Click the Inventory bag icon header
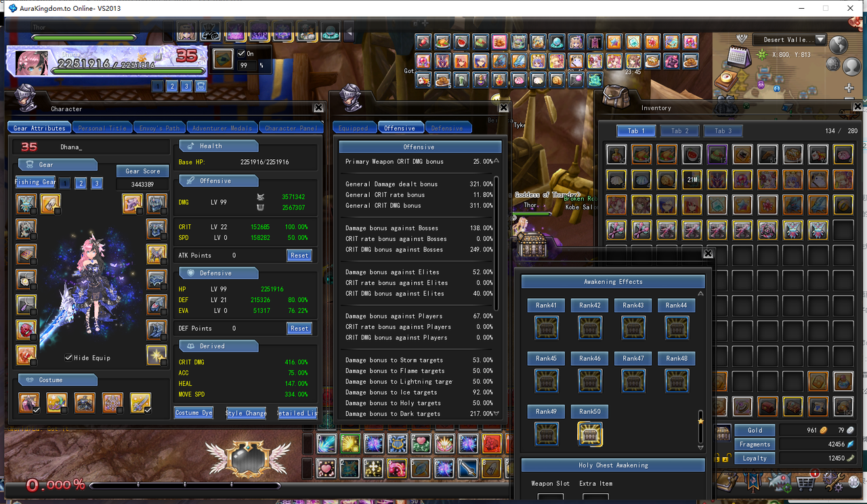This screenshot has height=504, width=867. tap(616, 96)
